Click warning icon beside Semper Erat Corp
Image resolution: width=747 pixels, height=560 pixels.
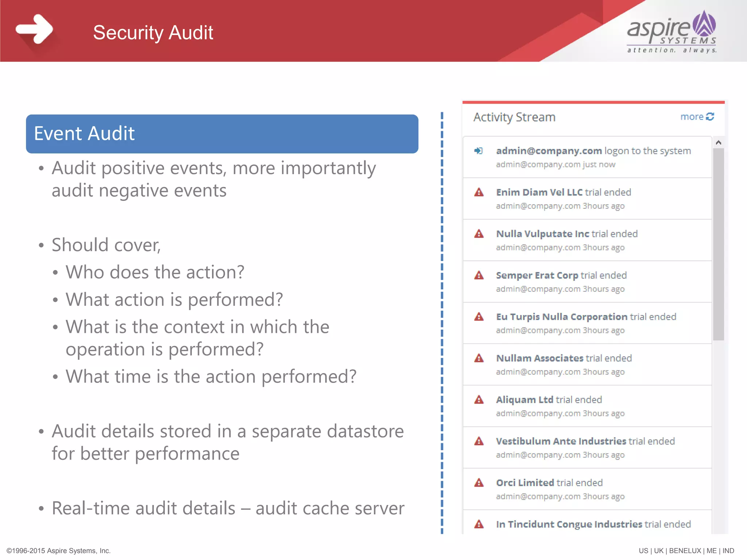pos(479,276)
